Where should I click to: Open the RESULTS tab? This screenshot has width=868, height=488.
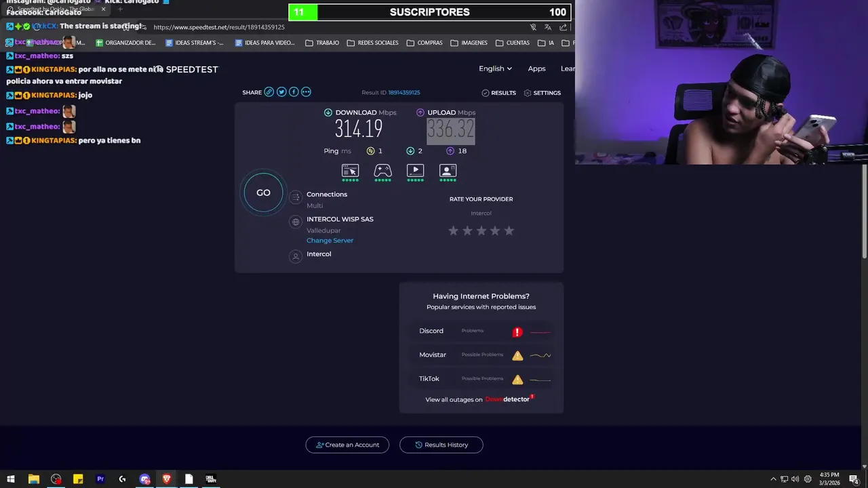pyautogui.click(x=498, y=93)
